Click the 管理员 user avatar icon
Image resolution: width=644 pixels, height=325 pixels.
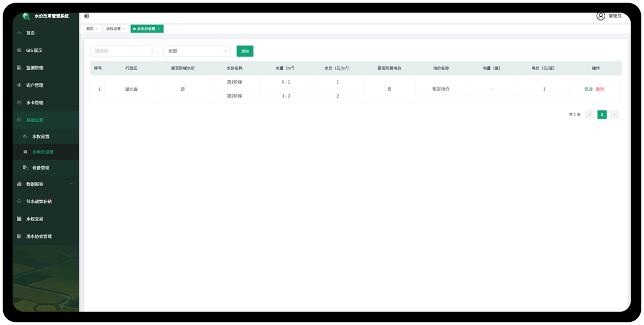[600, 16]
